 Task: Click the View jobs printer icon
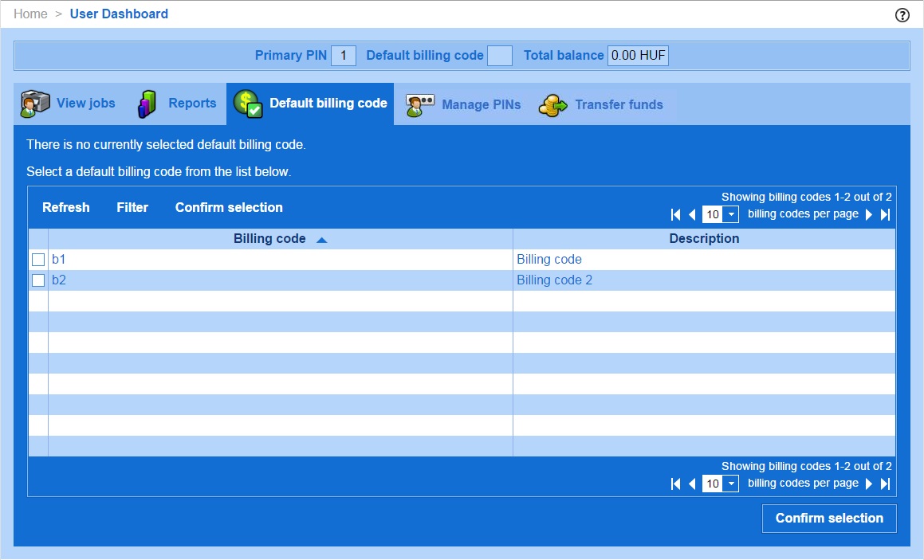pos(34,103)
